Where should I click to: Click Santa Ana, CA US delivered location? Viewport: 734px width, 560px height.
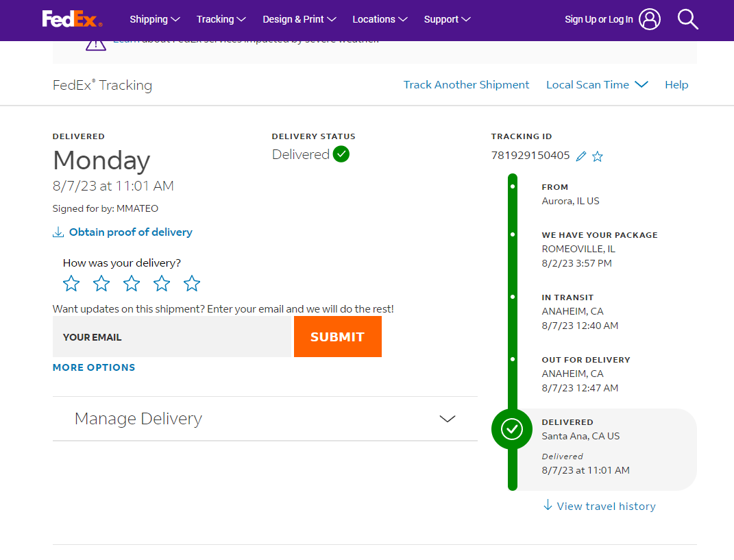pyautogui.click(x=580, y=436)
